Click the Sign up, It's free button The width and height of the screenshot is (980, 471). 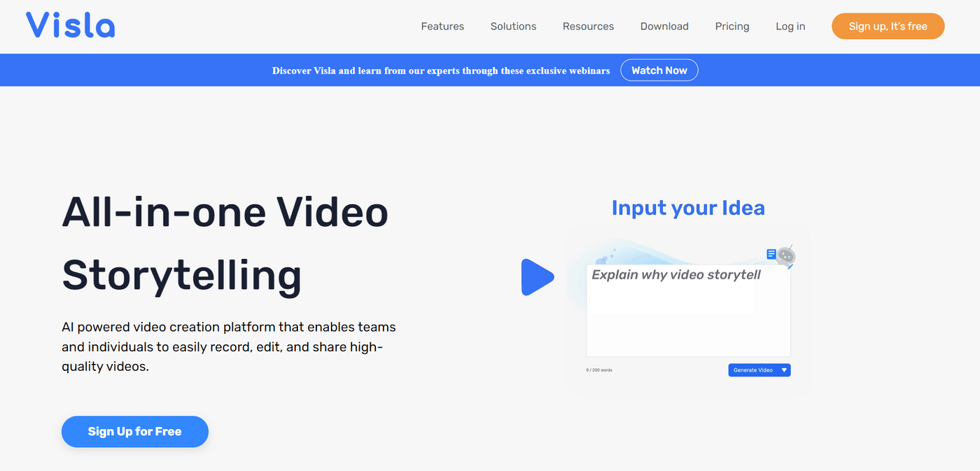888,26
